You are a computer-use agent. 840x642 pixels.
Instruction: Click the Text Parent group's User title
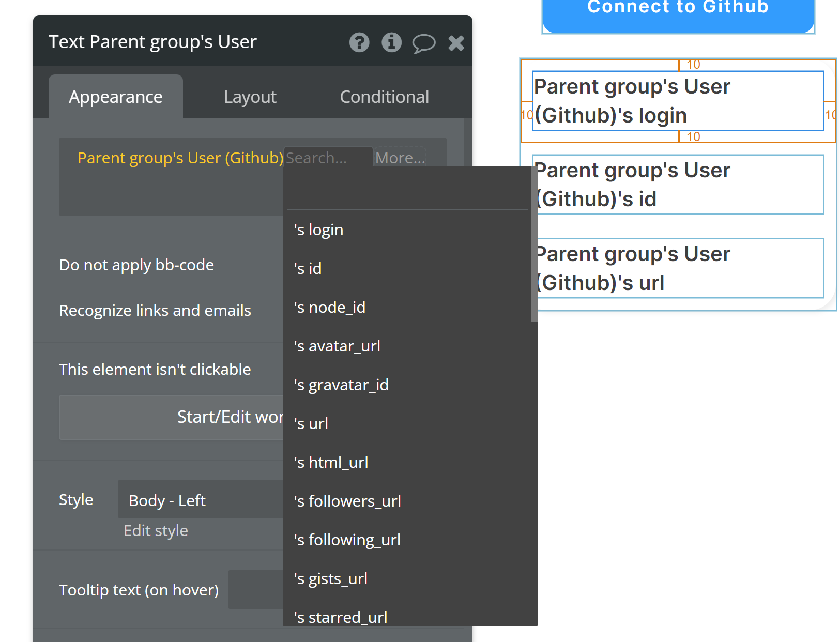[152, 42]
